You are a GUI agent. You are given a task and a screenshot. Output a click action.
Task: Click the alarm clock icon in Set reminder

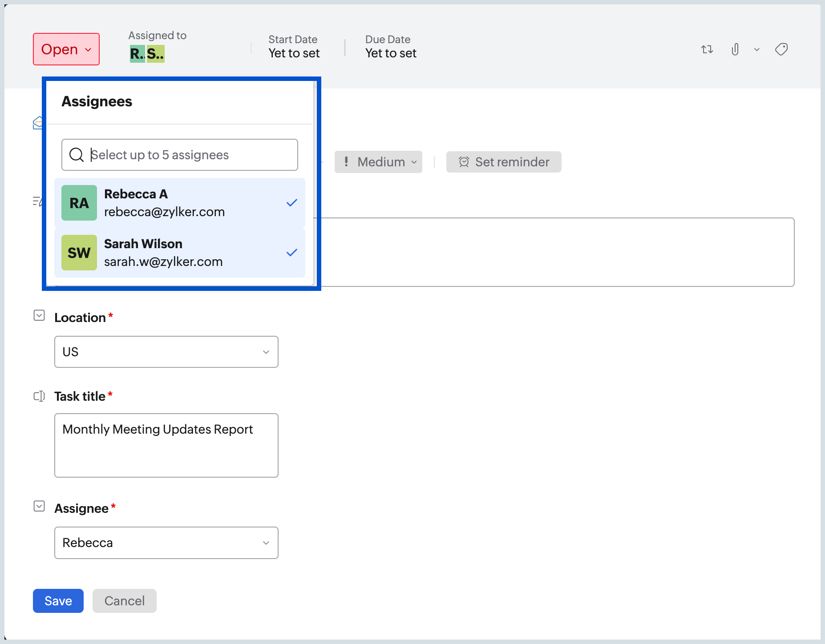click(x=464, y=162)
